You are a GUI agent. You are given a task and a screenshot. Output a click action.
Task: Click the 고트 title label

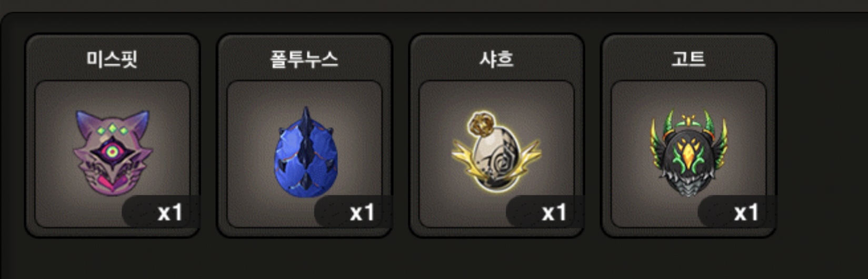point(689,59)
